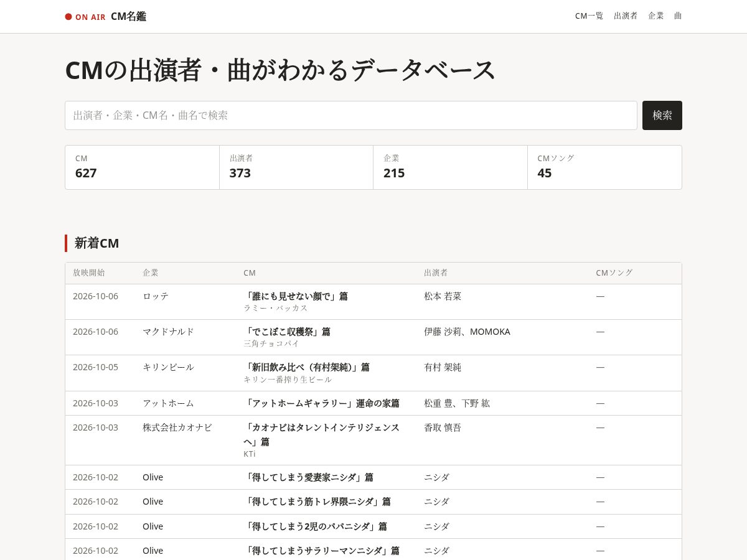
Task: Select the 出演者 373 stat card
Action: coord(296,167)
